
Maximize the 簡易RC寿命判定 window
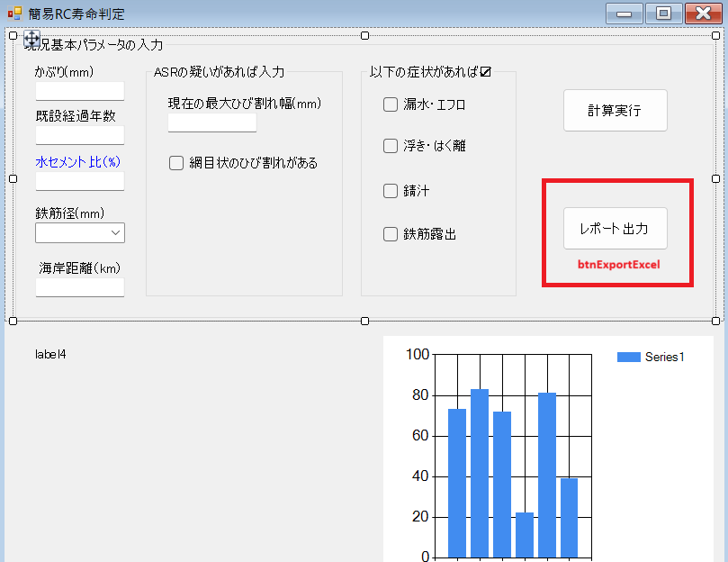tap(663, 14)
